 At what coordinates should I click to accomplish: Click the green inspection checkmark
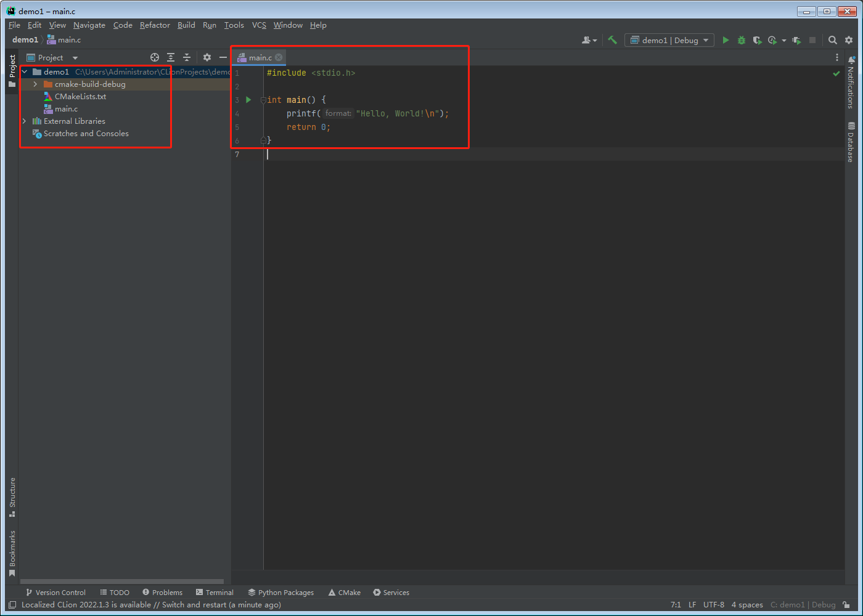[836, 73]
